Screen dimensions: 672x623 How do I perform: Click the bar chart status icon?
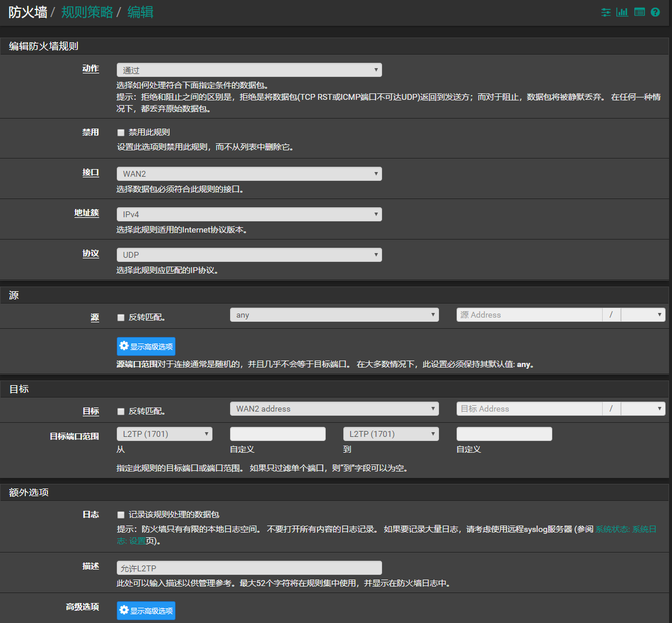[622, 12]
